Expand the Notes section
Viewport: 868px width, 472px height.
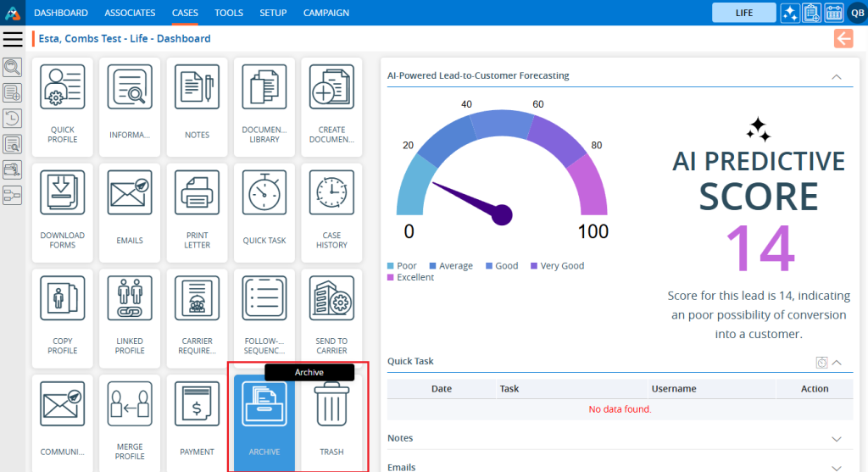(837, 439)
